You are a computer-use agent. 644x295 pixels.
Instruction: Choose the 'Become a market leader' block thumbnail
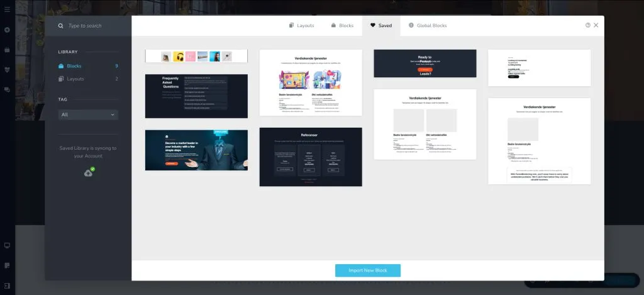click(196, 150)
